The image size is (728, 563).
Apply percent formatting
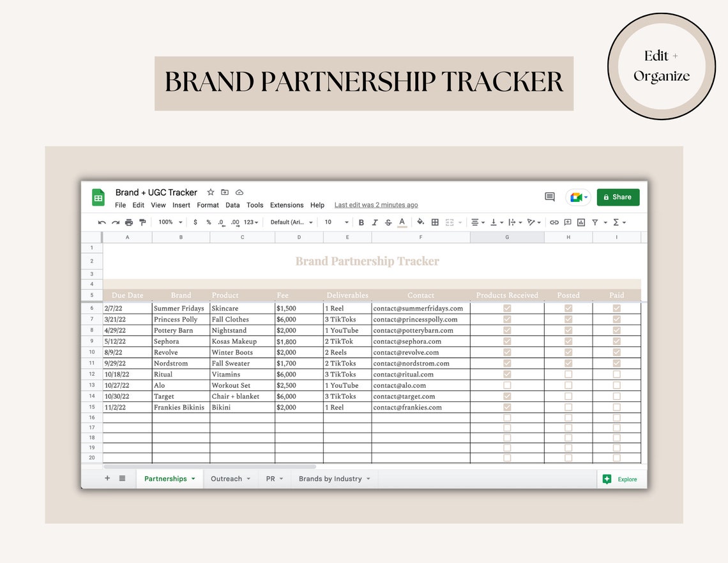(208, 222)
